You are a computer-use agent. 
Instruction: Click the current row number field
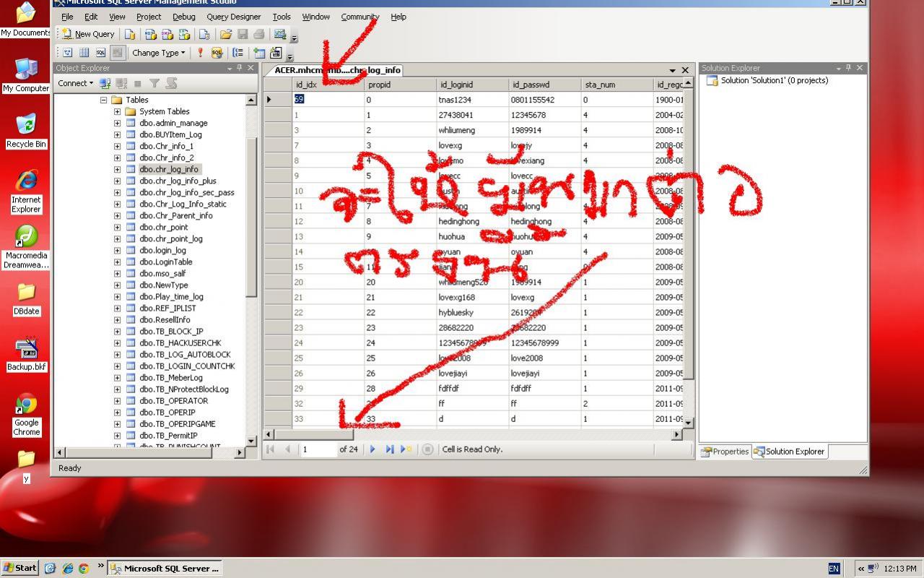pyautogui.click(x=318, y=449)
